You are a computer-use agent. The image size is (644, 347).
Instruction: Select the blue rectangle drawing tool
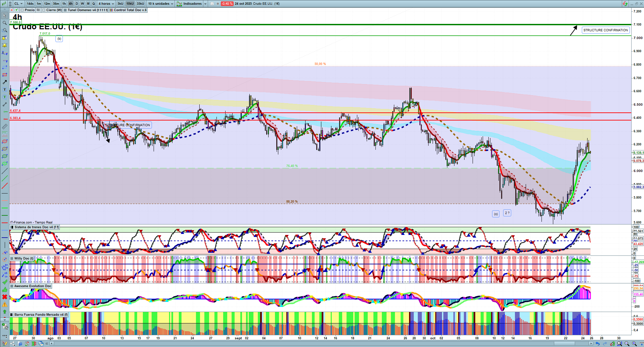tap(5, 67)
